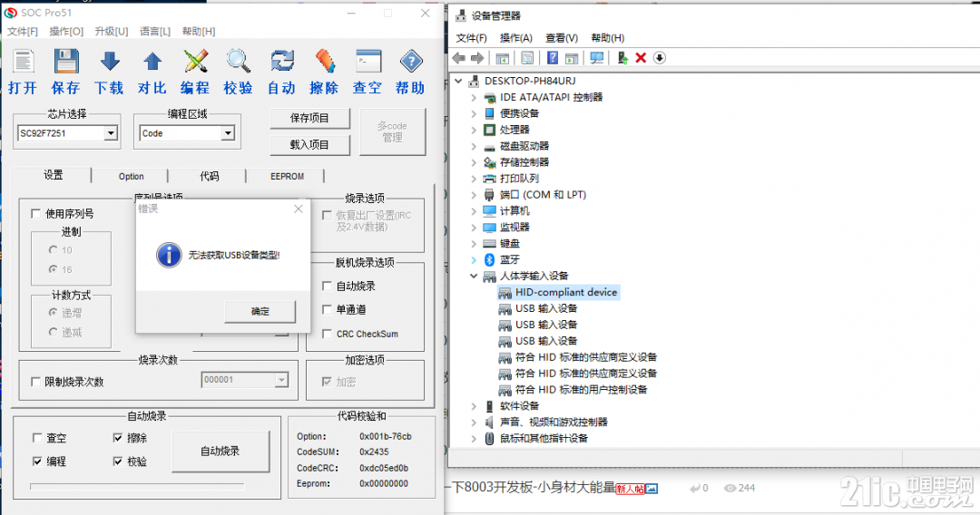This screenshot has width=980, height=515.
Task: Click the properties icon in Device Manager toolbar
Action: 527,58
